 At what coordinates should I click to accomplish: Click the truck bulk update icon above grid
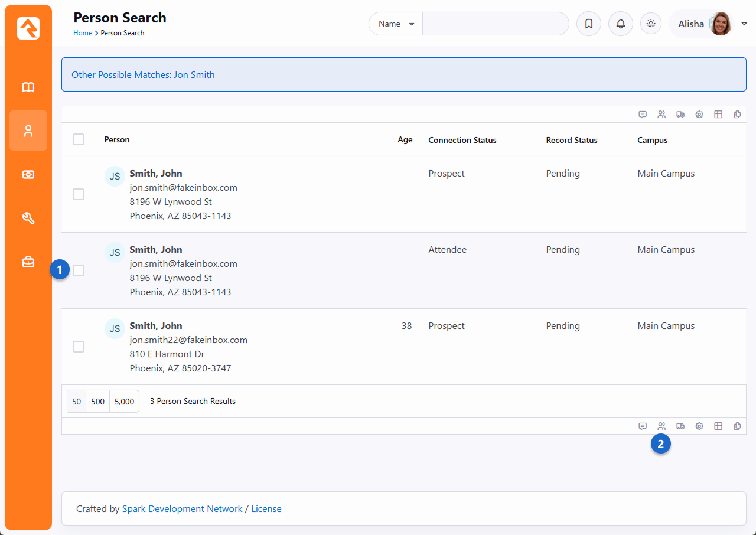pos(680,115)
